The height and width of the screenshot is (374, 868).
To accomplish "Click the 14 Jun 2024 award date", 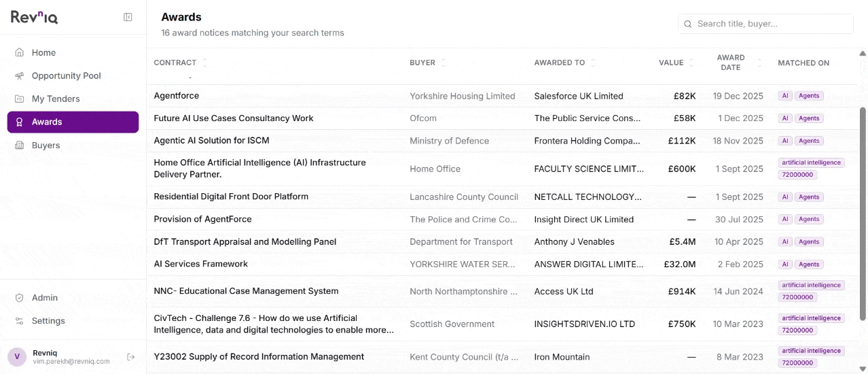I will coord(738,291).
